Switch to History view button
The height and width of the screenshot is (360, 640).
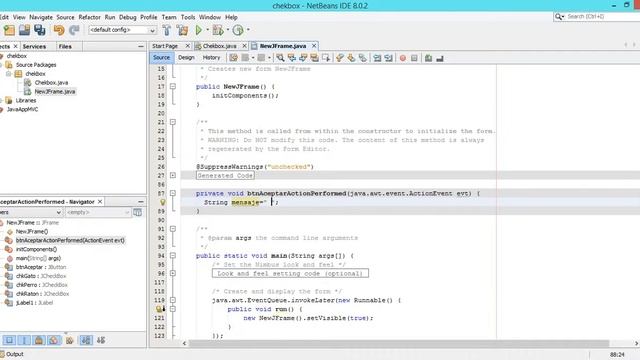click(x=211, y=58)
